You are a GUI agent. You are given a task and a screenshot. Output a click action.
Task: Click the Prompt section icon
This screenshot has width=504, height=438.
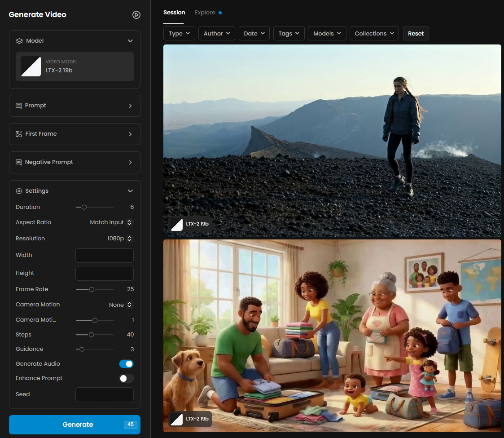pyautogui.click(x=19, y=106)
